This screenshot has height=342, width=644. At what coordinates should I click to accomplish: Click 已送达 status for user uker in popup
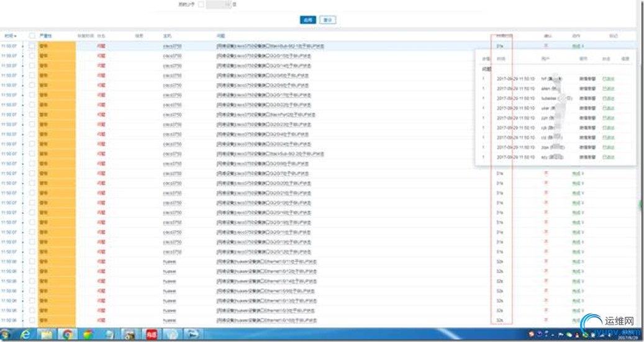(x=608, y=108)
